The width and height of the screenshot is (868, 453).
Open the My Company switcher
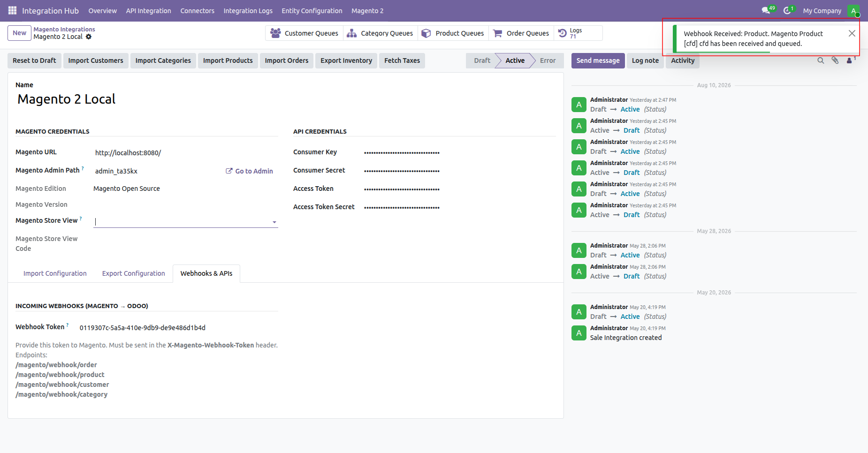click(822, 10)
